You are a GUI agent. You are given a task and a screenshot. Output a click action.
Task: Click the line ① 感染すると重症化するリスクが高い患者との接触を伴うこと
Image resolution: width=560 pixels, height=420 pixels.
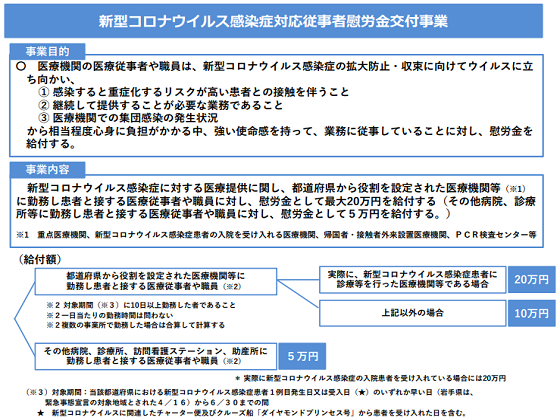193,92
